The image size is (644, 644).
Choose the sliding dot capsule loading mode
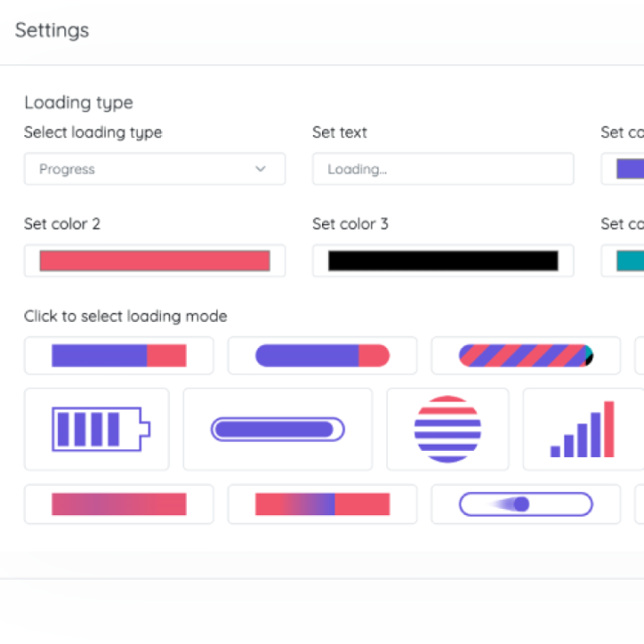point(526,504)
